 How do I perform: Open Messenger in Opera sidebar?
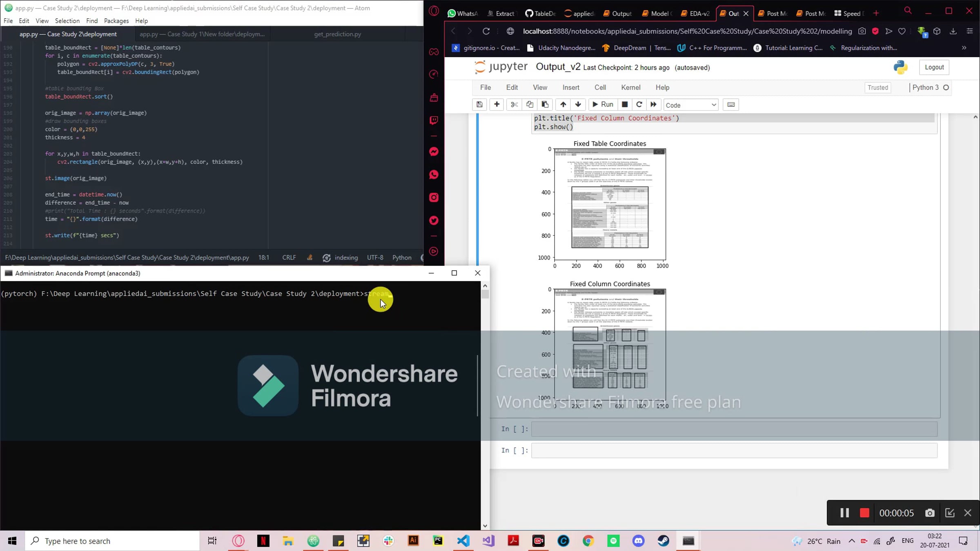[x=434, y=152]
